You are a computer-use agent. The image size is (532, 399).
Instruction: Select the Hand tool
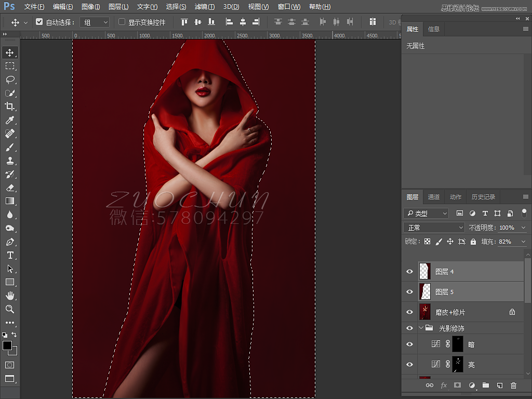tap(10, 296)
